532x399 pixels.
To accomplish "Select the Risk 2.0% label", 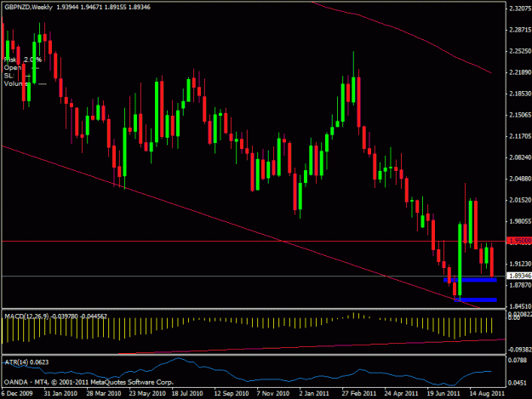I will (23, 60).
